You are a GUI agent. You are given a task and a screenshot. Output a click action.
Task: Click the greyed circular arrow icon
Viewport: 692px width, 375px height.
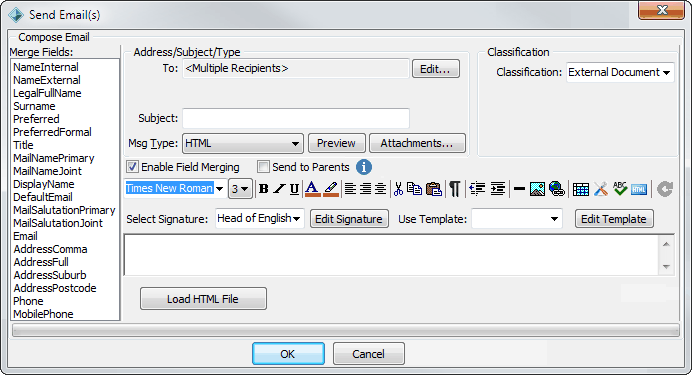(x=665, y=189)
